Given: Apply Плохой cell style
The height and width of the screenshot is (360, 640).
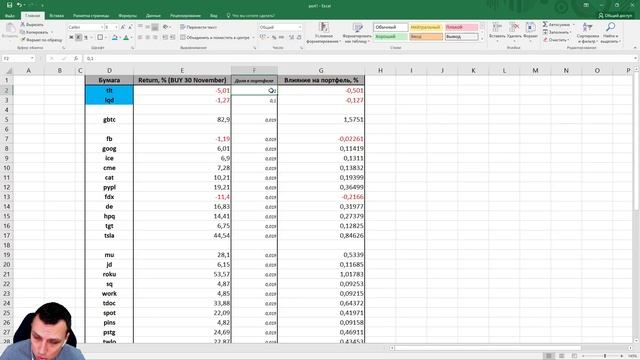Looking at the screenshot, I should coord(461,27).
